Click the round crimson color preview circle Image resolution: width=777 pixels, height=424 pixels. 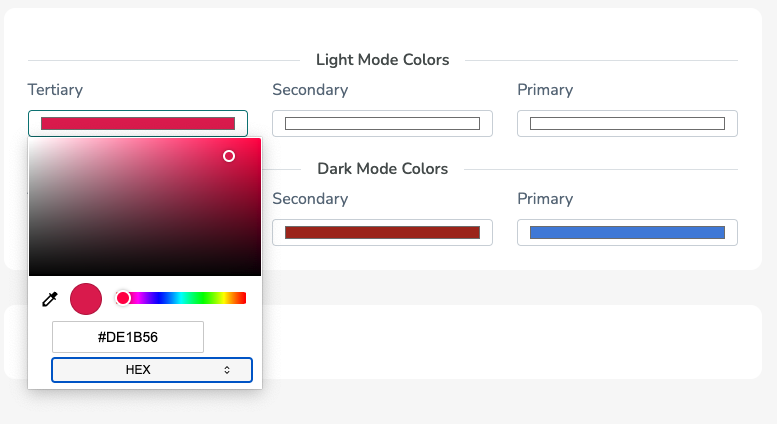tap(86, 299)
